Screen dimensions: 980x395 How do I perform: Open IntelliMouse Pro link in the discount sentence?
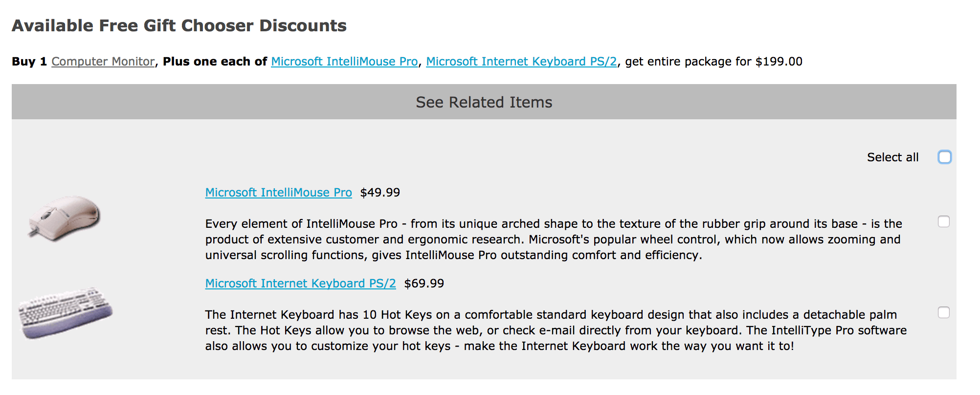click(344, 62)
